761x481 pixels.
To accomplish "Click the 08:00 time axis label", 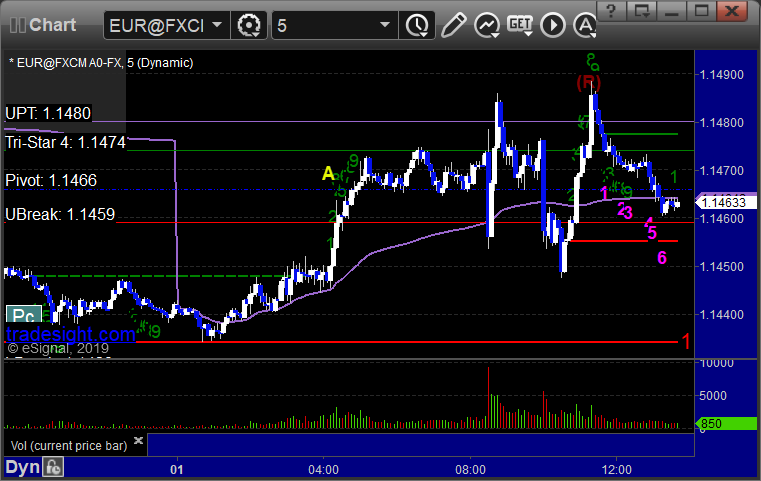I will [470, 469].
